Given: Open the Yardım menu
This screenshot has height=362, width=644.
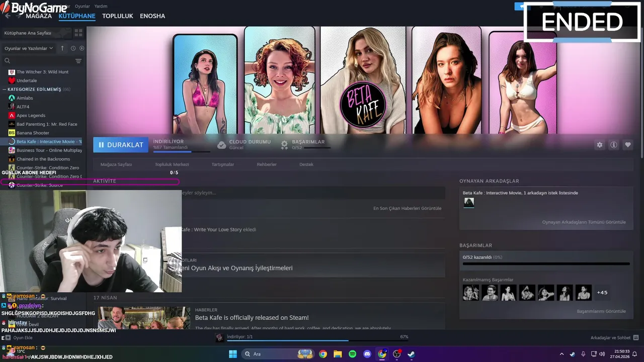Looking at the screenshot, I should (101, 6).
